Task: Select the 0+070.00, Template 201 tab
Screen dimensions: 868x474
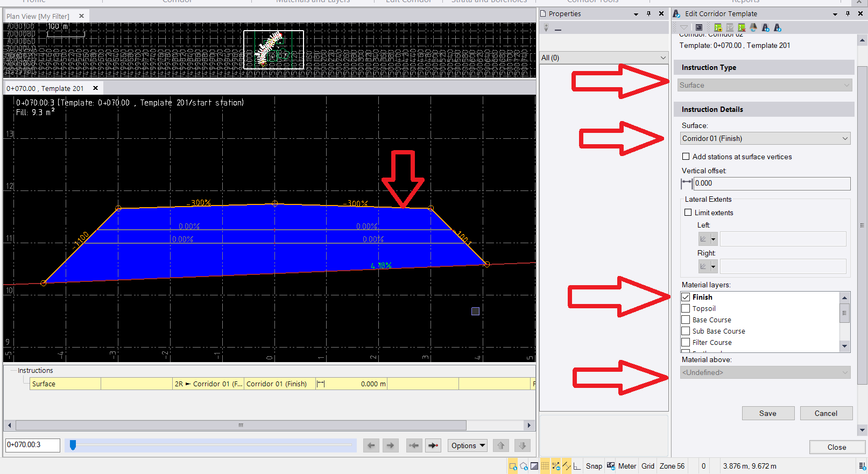Action: pos(45,88)
